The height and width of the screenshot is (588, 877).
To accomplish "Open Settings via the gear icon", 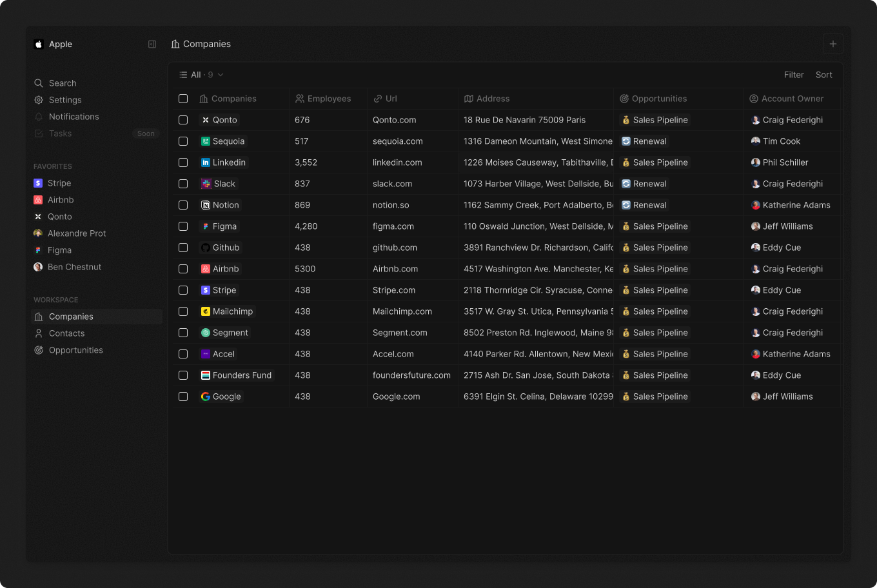I will click(x=39, y=100).
